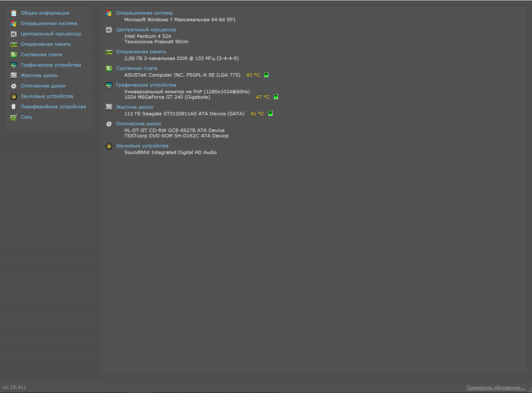Click the Проверить обновления link

click(496, 388)
